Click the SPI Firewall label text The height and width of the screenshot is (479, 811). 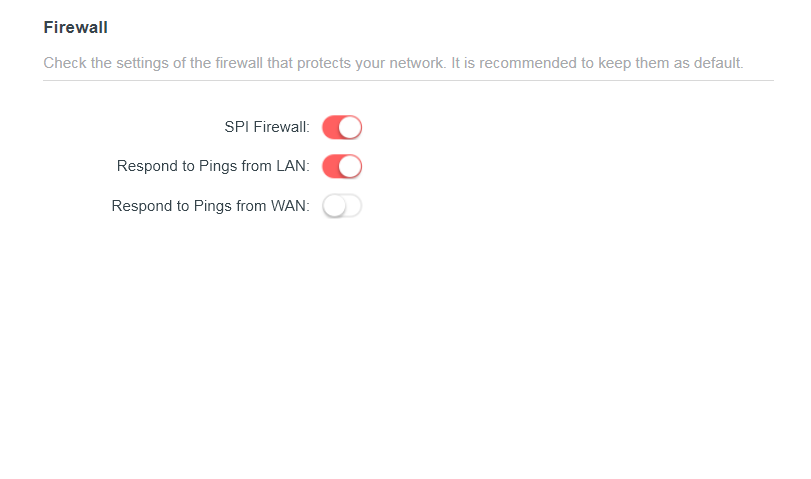tap(267, 127)
